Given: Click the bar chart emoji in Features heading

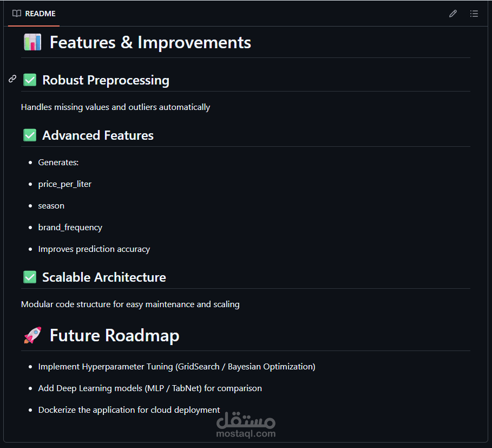Looking at the screenshot, I should 32,42.
